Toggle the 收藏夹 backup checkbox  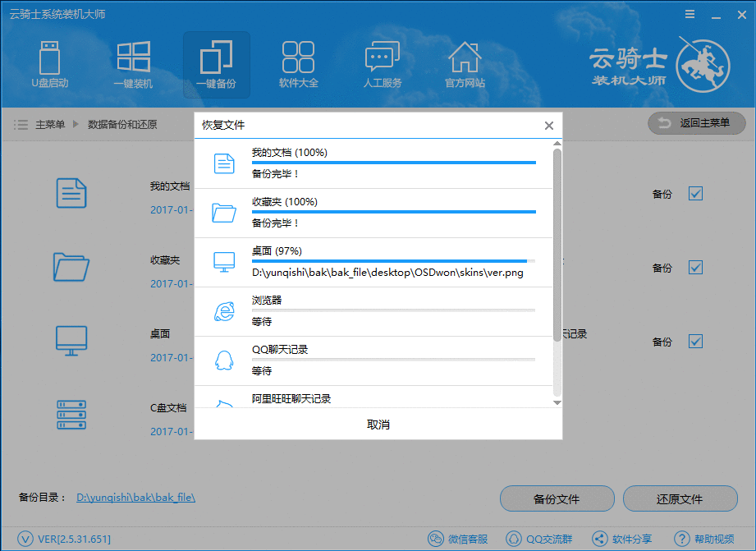tap(696, 268)
